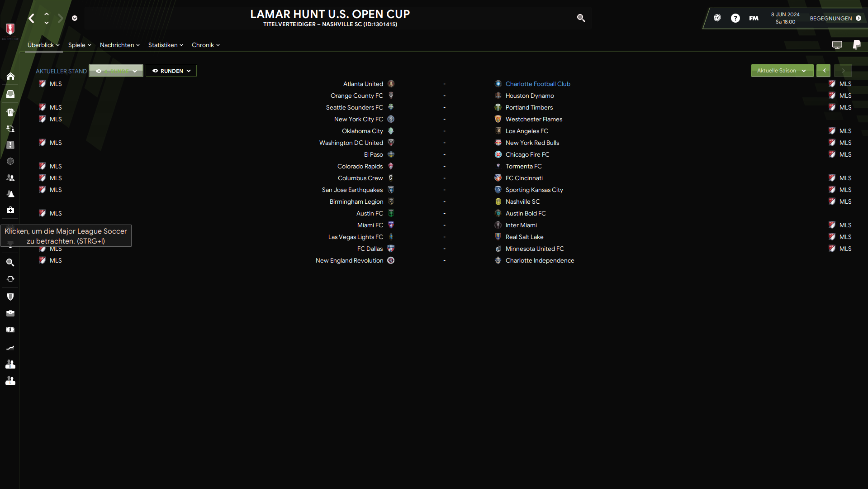Open Inter Miami team link
The image size is (868, 489).
pyautogui.click(x=521, y=225)
